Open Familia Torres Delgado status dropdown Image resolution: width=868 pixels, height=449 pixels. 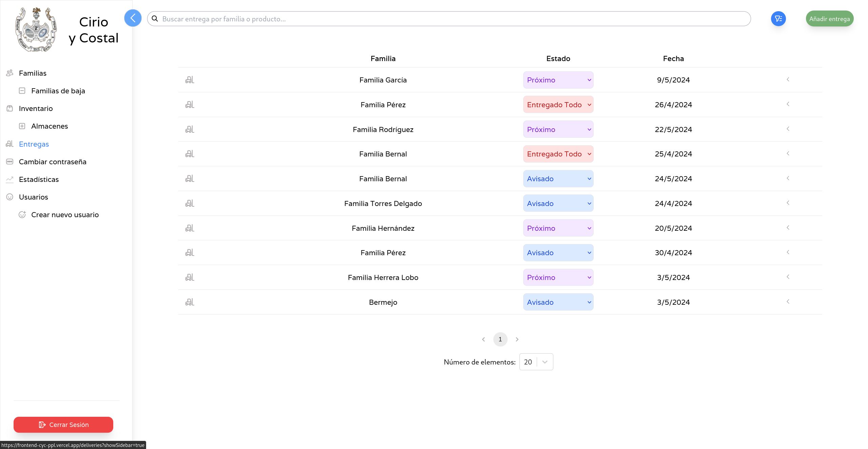pyautogui.click(x=558, y=203)
